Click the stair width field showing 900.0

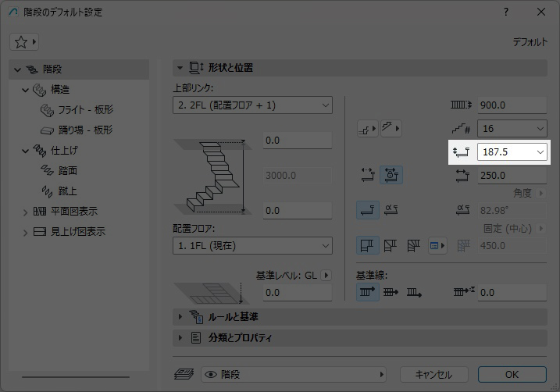[512, 105]
